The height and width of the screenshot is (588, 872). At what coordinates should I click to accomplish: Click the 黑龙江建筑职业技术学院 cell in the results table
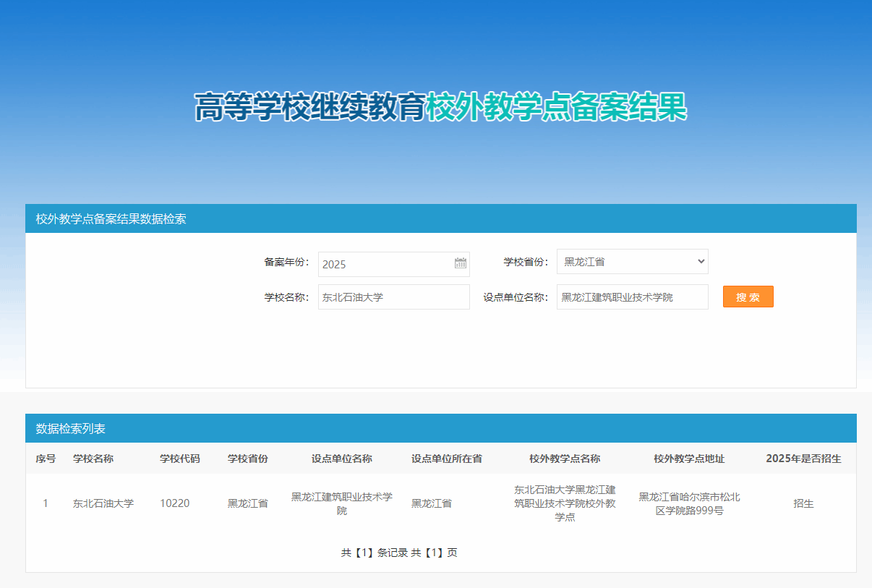click(x=342, y=503)
